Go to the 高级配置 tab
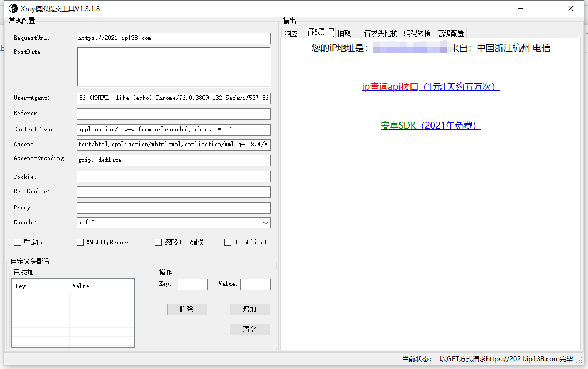This screenshot has width=588, height=369. click(x=450, y=33)
